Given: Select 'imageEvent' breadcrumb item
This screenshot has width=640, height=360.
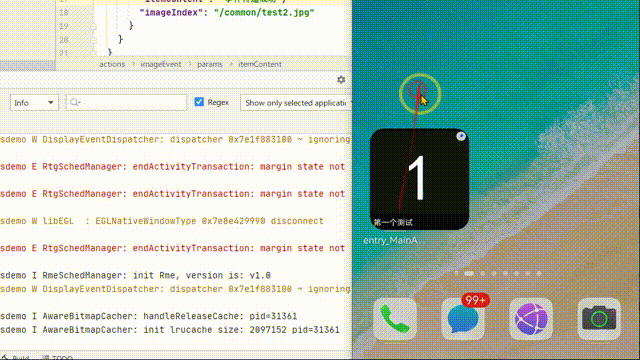Looking at the screenshot, I should tap(161, 64).
